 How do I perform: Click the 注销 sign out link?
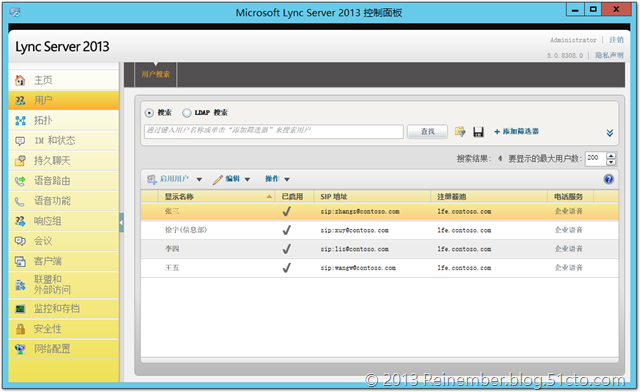pos(616,40)
